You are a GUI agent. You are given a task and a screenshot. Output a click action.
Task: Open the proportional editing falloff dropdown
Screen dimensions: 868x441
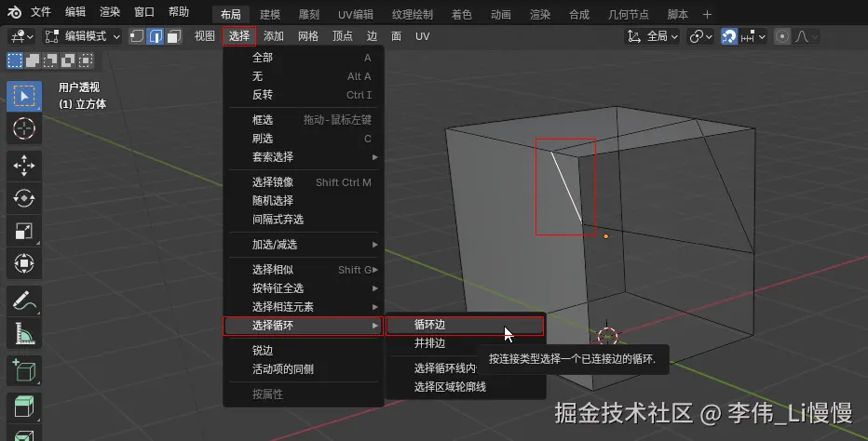click(806, 36)
